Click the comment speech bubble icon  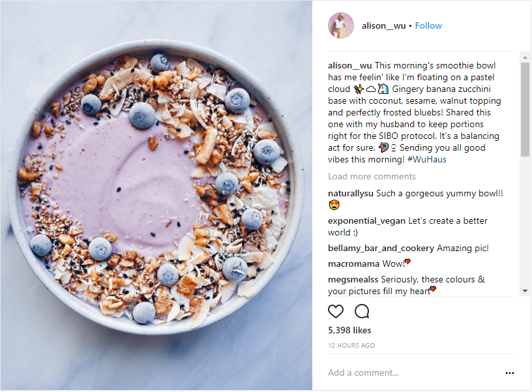tap(362, 311)
